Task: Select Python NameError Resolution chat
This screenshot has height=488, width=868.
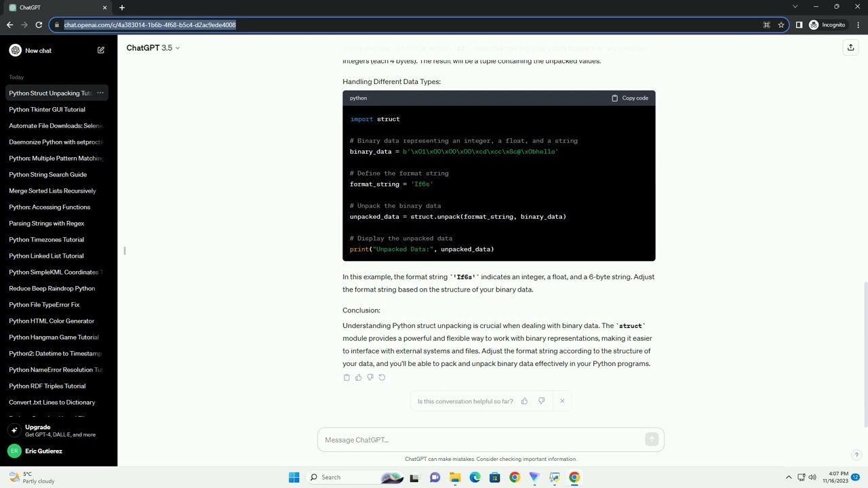Action: (x=58, y=369)
